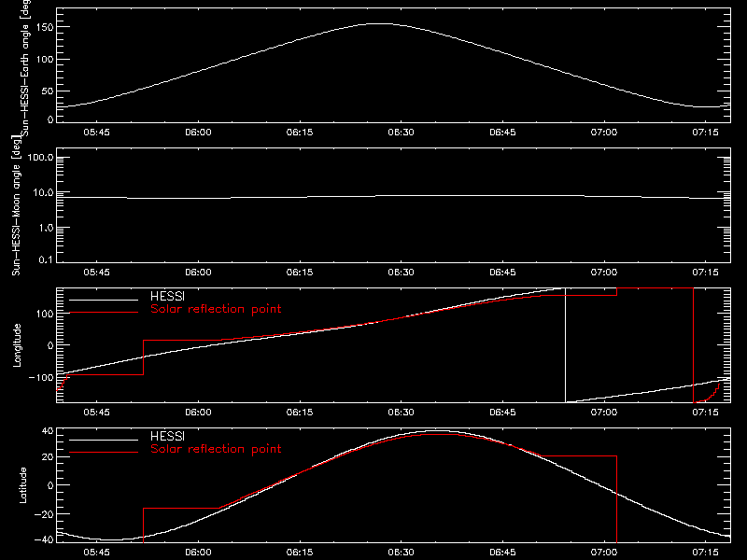This screenshot has height=560, width=747.
Task: Click 1.0 tick label on Moon angle panel
Action: pos(45,228)
